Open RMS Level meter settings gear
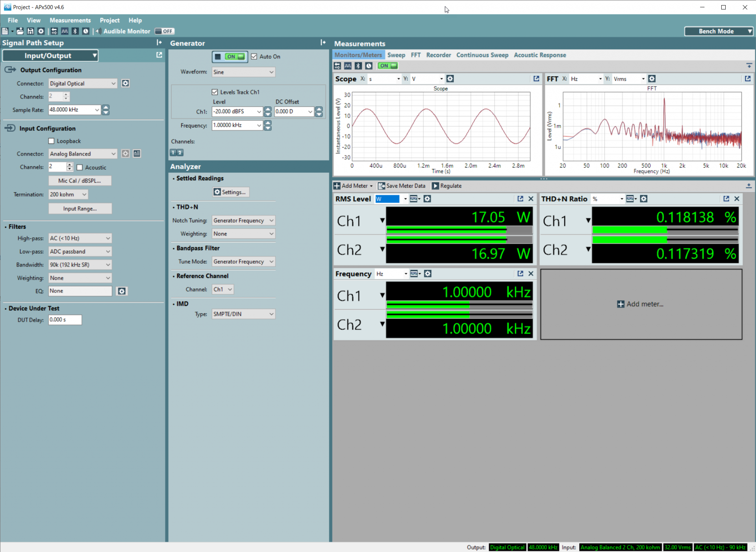This screenshot has width=756, height=552. (427, 199)
